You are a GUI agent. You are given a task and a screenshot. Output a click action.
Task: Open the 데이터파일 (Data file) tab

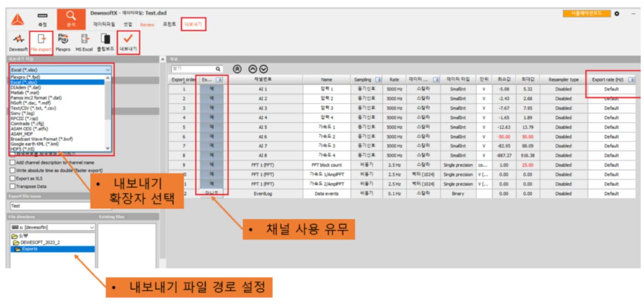(x=104, y=24)
